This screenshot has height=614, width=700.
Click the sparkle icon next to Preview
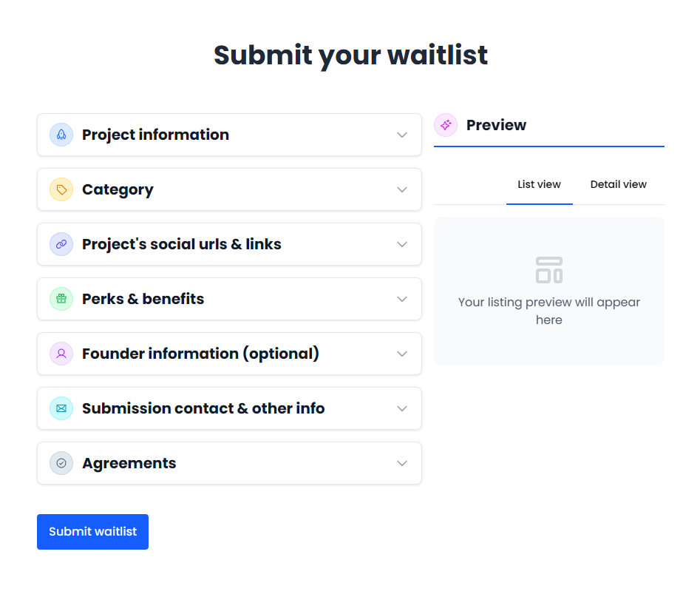click(x=446, y=126)
